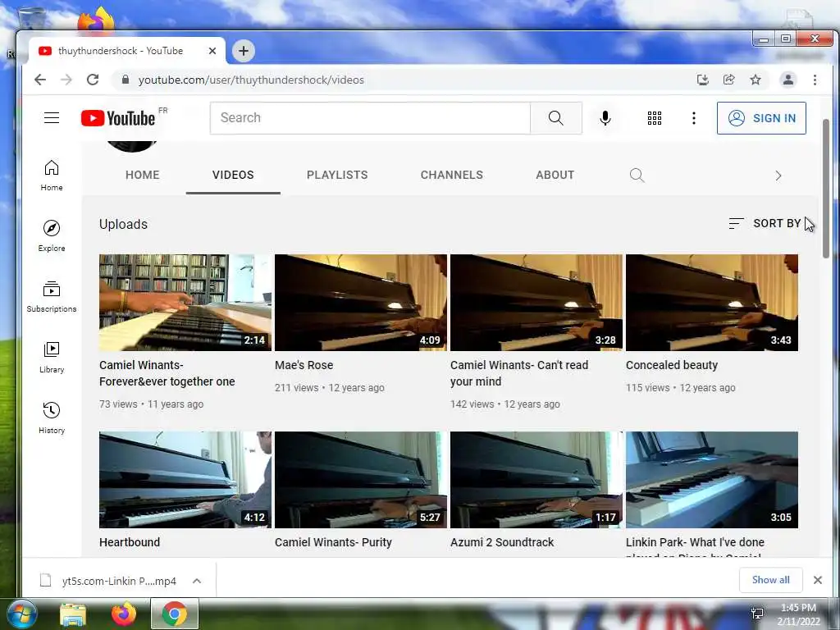Open Camiel Winants- Purity video title
This screenshot has height=630, width=840.
tap(333, 542)
